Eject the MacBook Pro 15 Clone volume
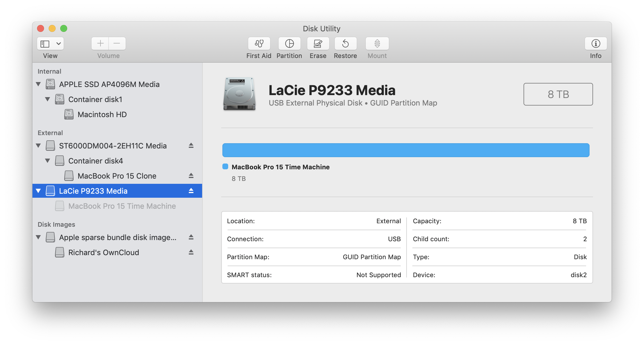Viewport: 644px width, 345px height. click(191, 176)
